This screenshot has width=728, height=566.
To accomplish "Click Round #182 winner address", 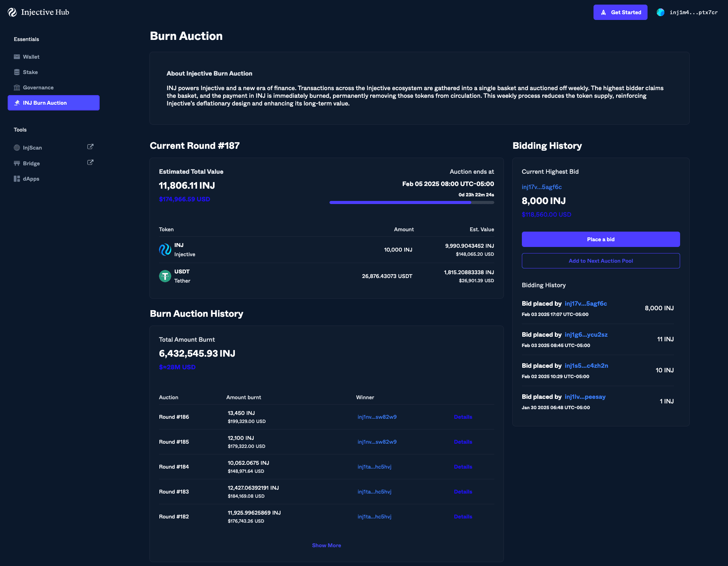I will pyautogui.click(x=374, y=517).
